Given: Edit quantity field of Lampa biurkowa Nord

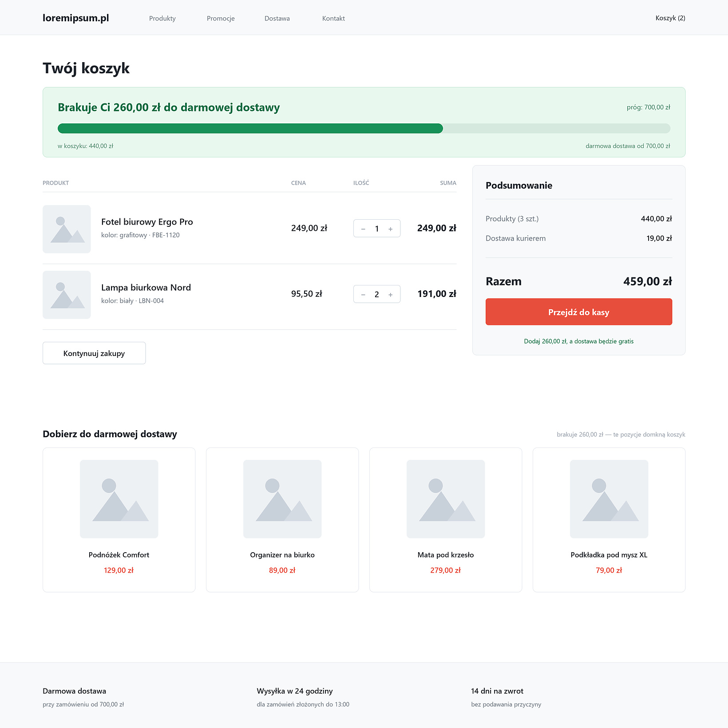Looking at the screenshot, I should (x=377, y=294).
